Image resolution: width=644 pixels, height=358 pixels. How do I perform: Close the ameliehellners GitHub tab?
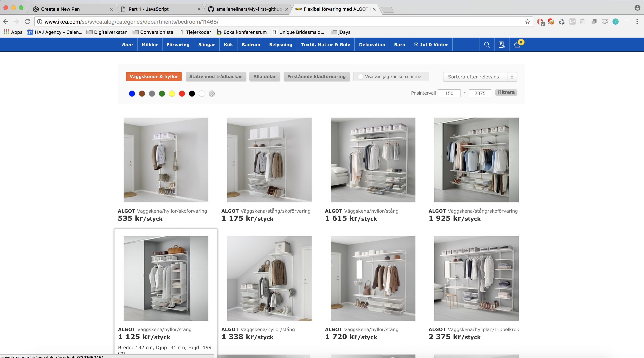286,9
